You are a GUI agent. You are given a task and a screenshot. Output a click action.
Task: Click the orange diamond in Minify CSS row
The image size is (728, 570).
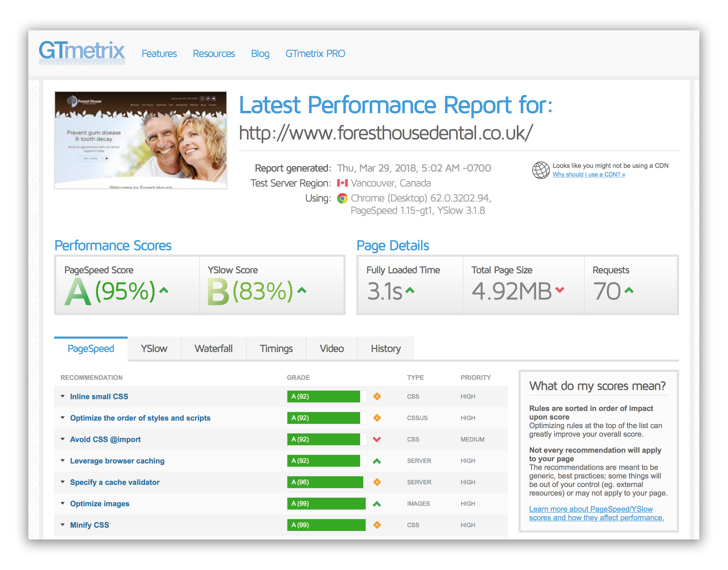click(377, 525)
